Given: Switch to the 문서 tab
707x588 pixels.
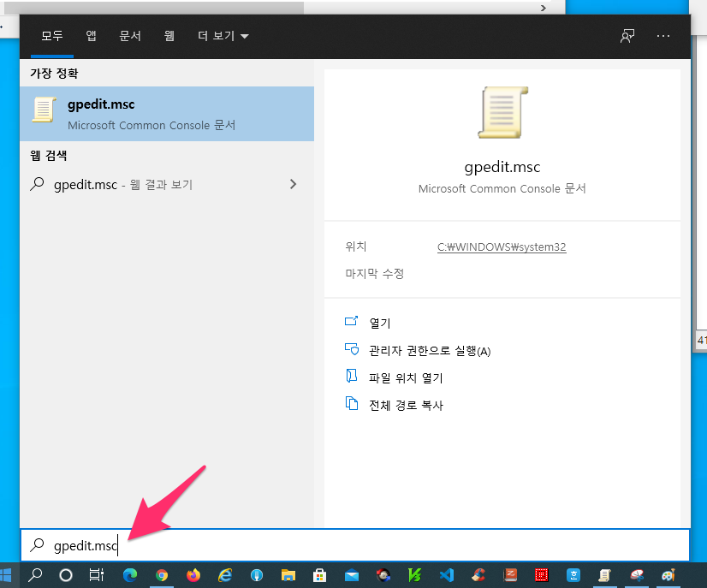Looking at the screenshot, I should pos(130,36).
